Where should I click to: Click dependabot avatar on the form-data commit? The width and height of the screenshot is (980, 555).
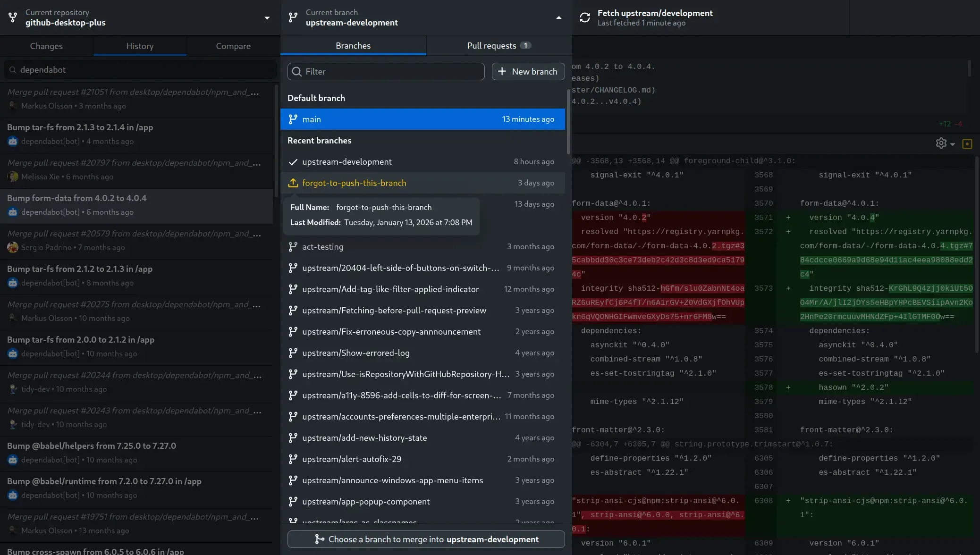coord(13,212)
